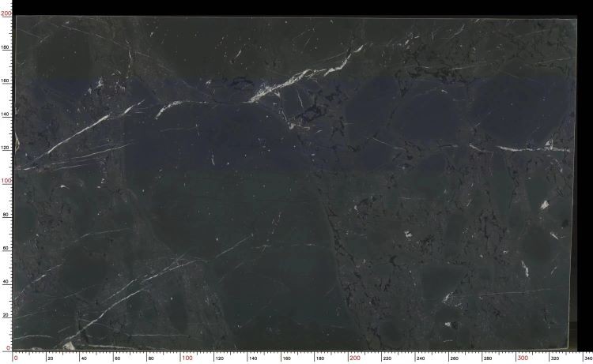This screenshot has width=593, height=364.
Task: Pick the 200 label on horizontal ruler
Action: point(355,358)
